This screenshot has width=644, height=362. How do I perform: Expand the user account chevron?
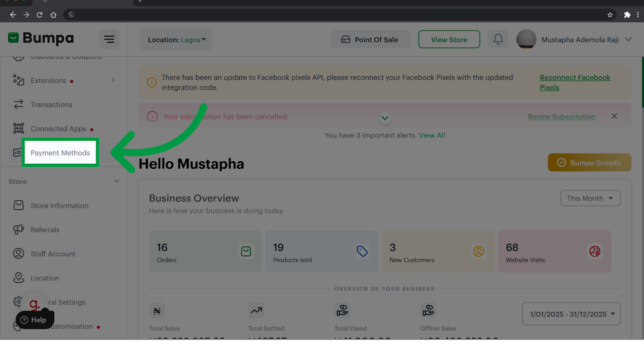pos(628,39)
